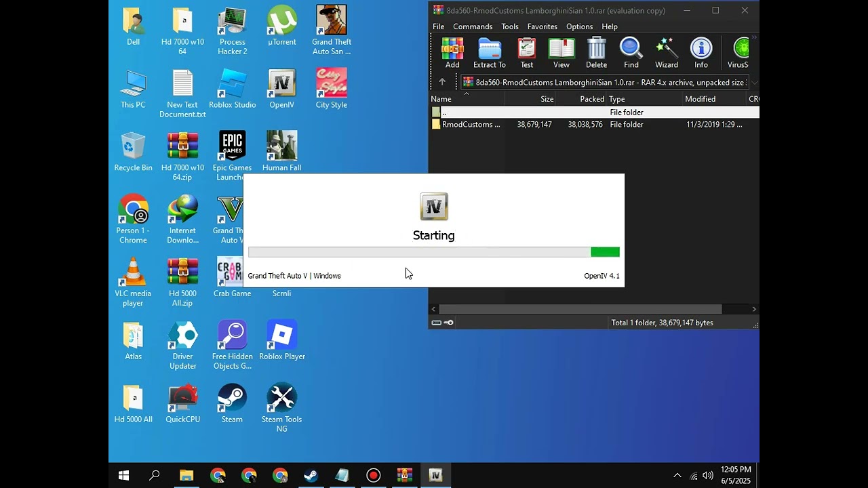This screenshot has width=868, height=488.
Task: Sort WinRAR list by Modified column
Action: click(714, 99)
